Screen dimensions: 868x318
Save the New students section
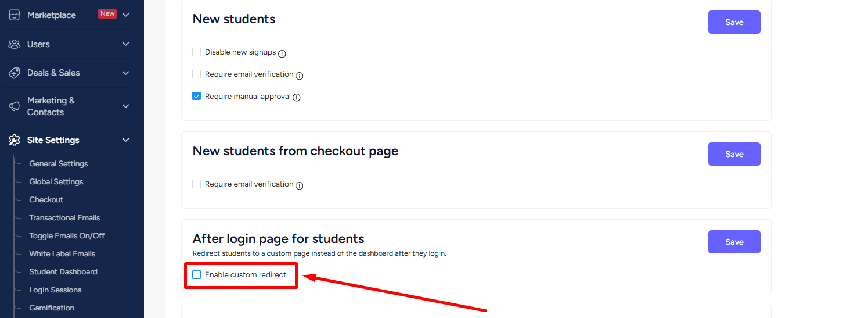click(x=734, y=22)
